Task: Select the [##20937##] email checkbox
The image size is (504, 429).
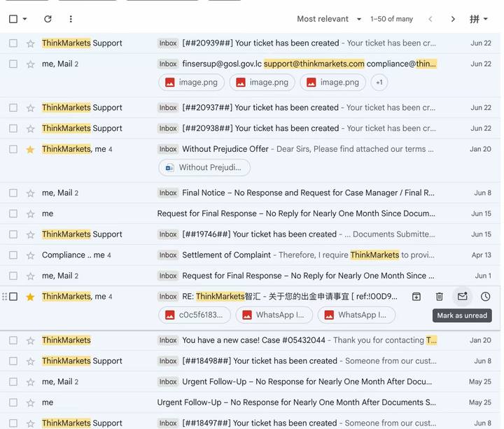Action: coord(13,107)
